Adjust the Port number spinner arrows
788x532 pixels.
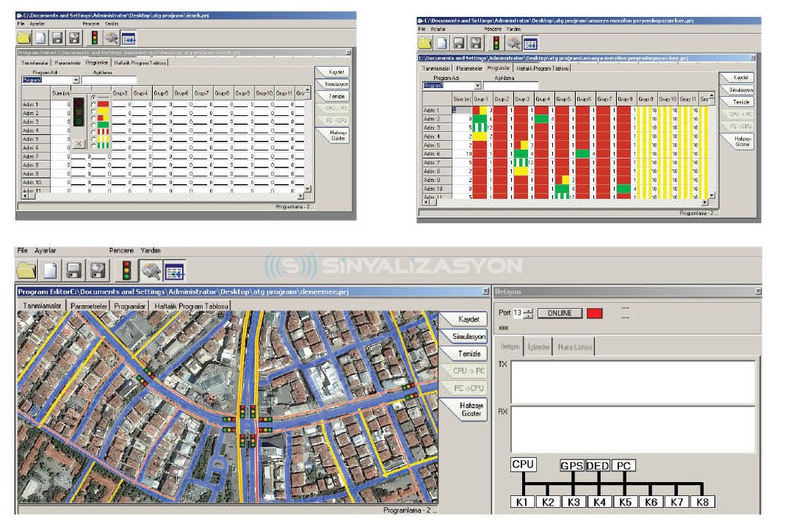pyautogui.click(x=527, y=314)
